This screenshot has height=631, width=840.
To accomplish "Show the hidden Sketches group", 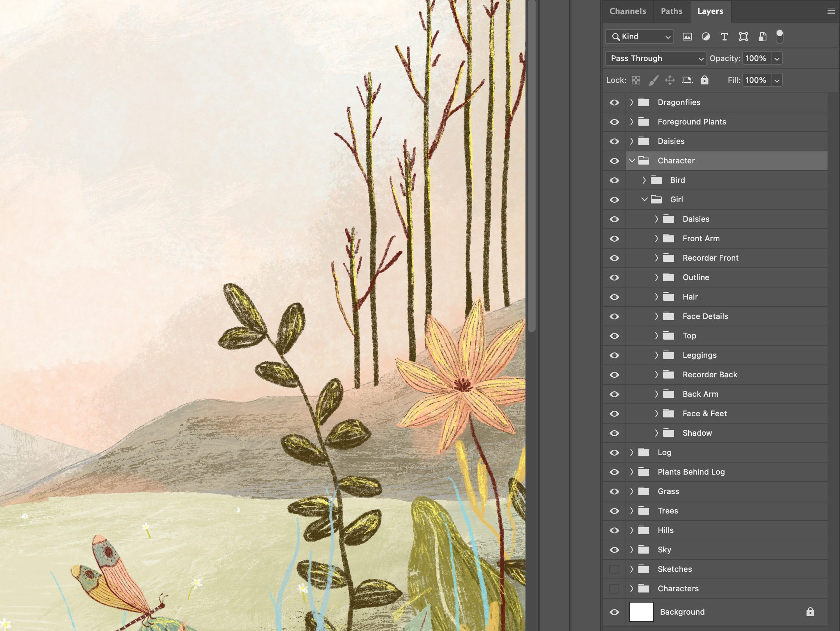I will [614, 569].
